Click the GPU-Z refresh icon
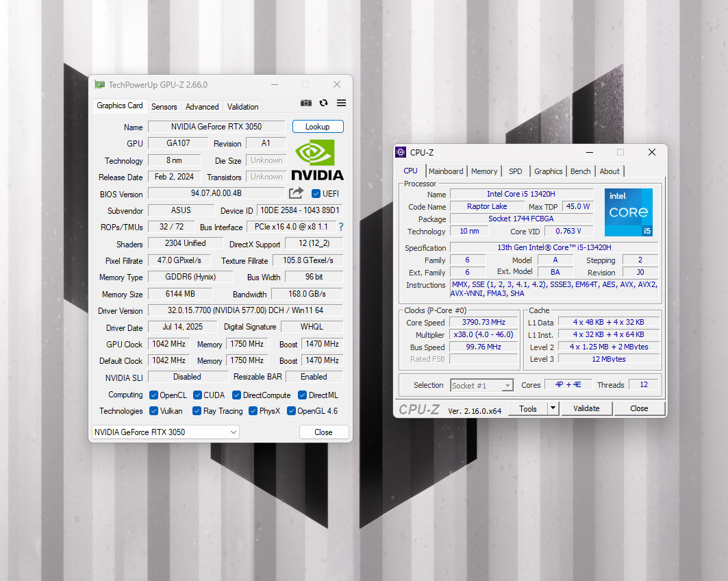728x581 pixels. [324, 103]
